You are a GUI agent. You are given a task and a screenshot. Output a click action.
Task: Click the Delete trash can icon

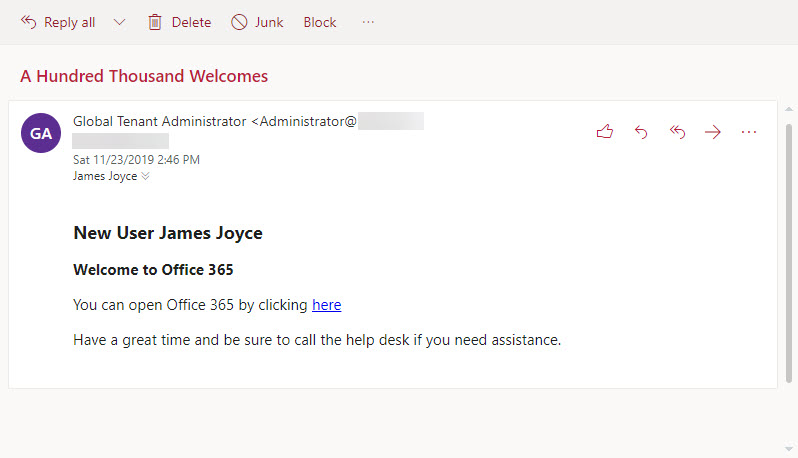tap(155, 22)
